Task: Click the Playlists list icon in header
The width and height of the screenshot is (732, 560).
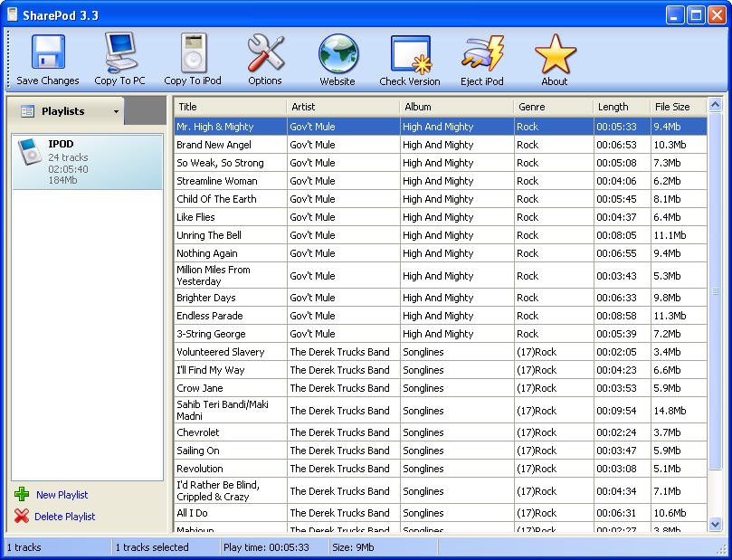Action: pyautogui.click(x=27, y=111)
